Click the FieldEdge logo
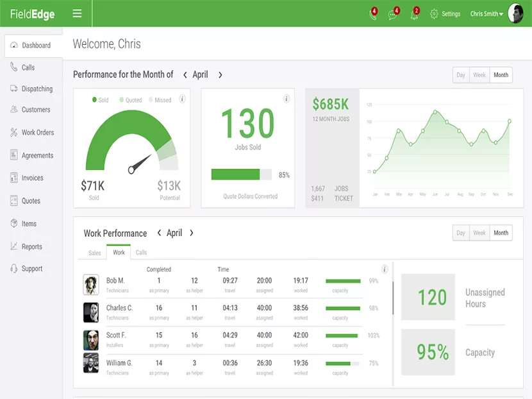This screenshot has height=399, width=532. (x=32, y=14)
